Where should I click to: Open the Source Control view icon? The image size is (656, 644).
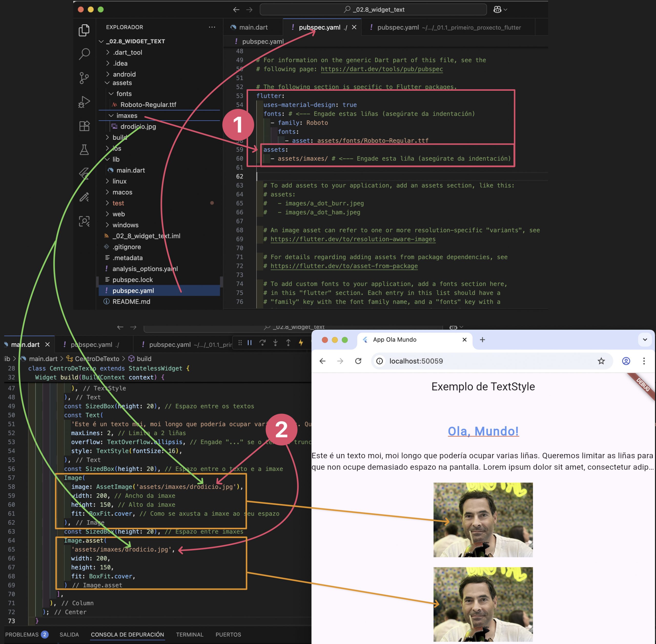click(84, 78)
